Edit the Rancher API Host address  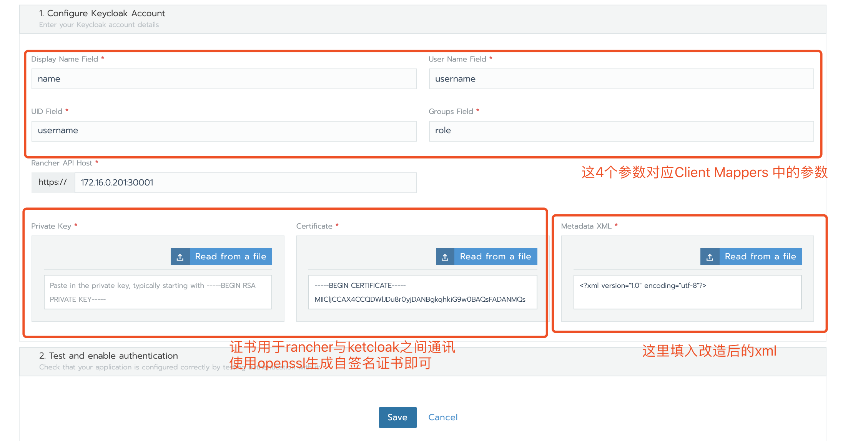pos(245,183)
